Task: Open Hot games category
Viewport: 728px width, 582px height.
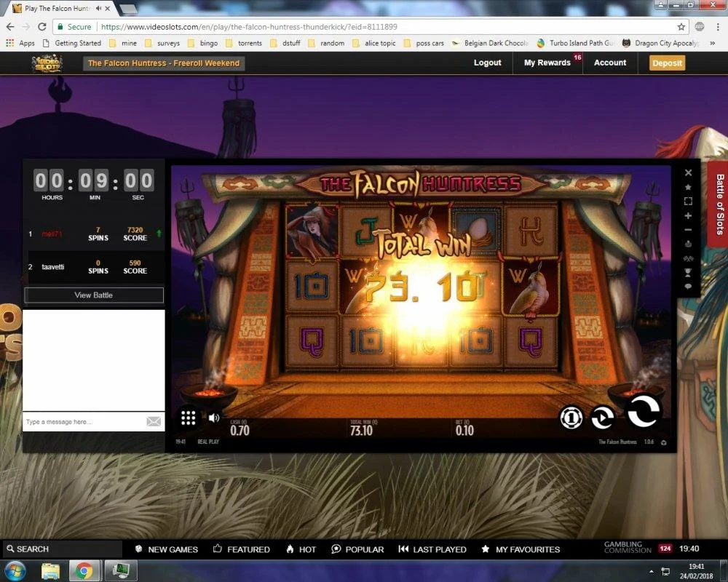Action: (x=301, y=549)
